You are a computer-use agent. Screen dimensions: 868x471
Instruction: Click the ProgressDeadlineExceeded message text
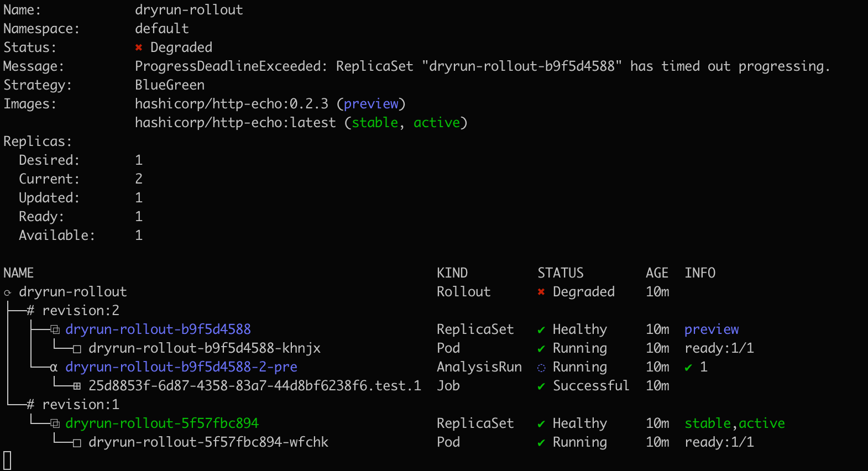[483, 66]
